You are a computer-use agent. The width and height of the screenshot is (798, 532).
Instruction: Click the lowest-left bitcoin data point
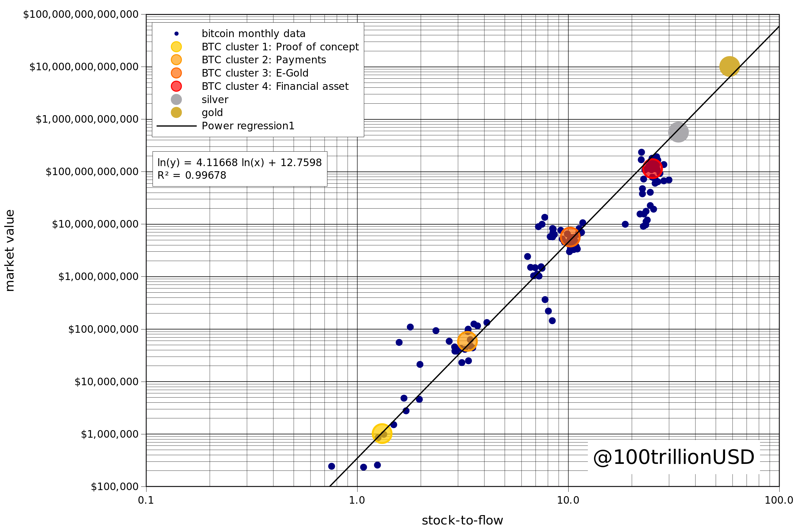(332, 467)
